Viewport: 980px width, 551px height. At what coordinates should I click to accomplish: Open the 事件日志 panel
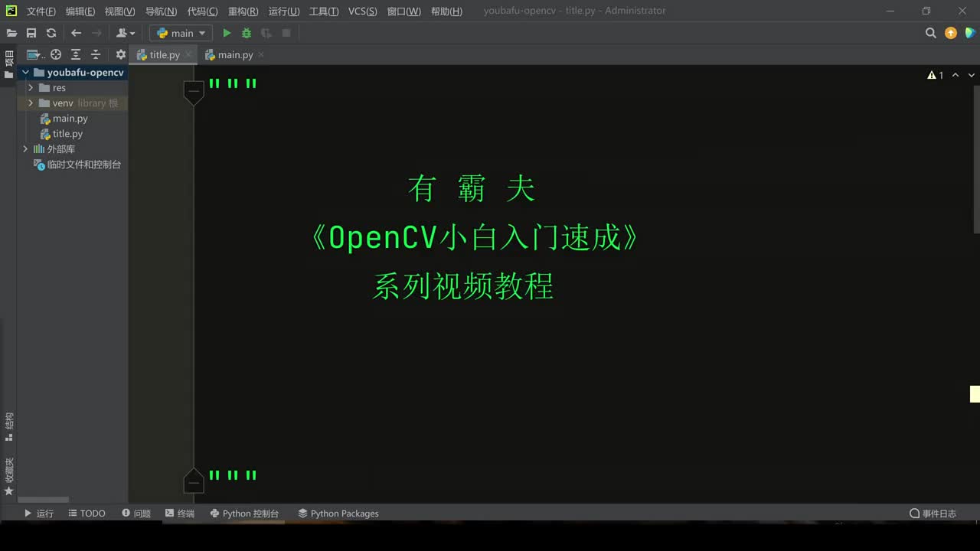click(933, 514)
